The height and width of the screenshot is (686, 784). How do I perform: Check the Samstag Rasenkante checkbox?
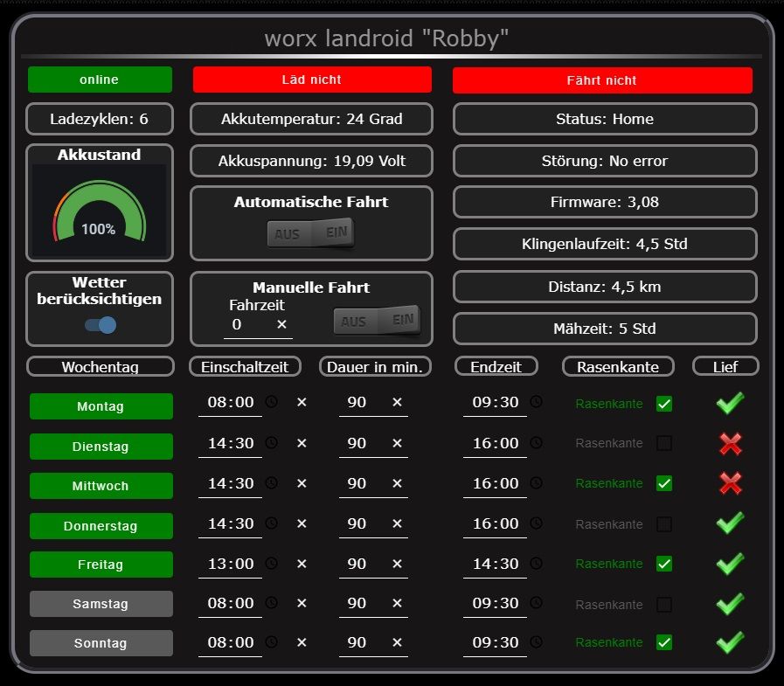pyautogui.click(x=664, y=605)
